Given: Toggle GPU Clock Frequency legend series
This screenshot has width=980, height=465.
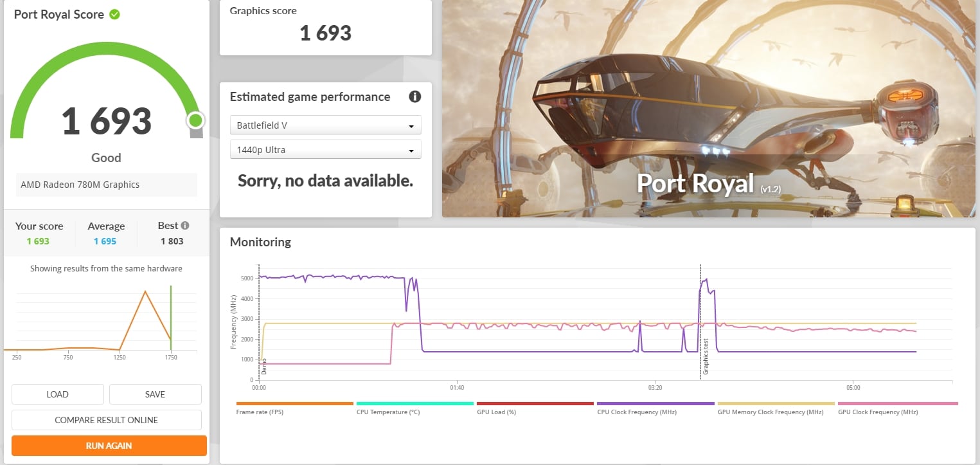Looking at the screenshot, I should pos(878,412).
